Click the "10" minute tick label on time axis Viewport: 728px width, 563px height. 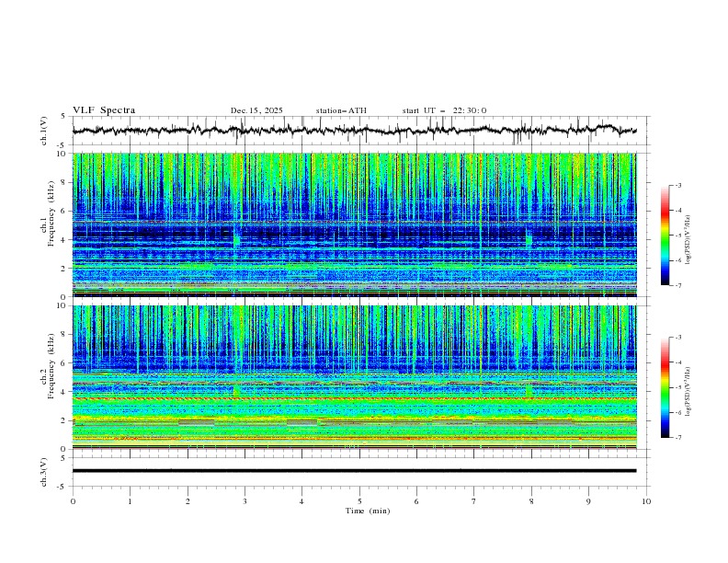[x=646, y=501]
